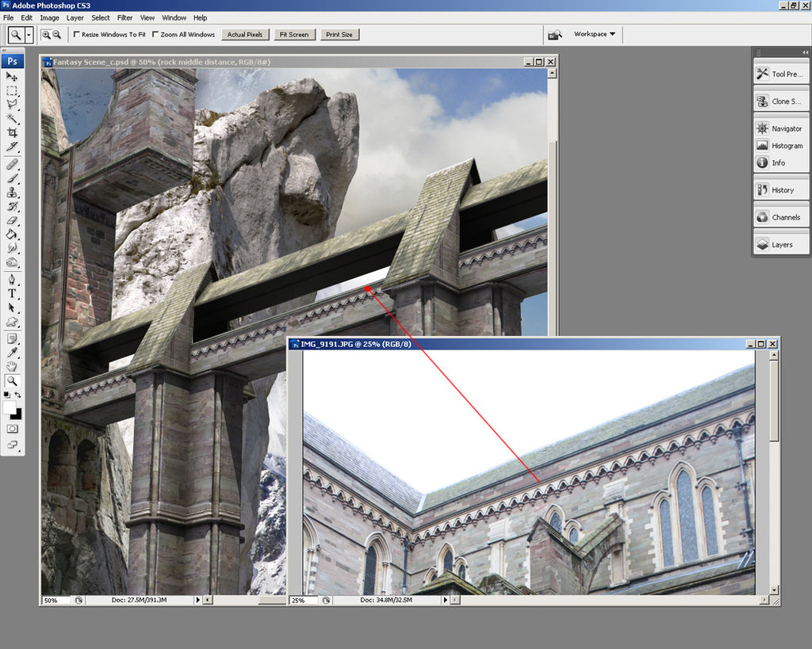Check the Zoom All Windows option

click(x=155, y=35)
